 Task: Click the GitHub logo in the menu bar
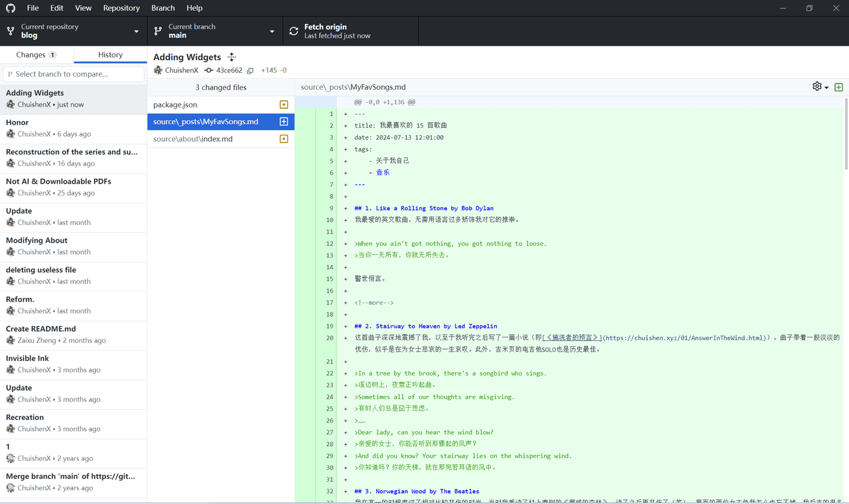pyautogui.click(x=11, y=8)
